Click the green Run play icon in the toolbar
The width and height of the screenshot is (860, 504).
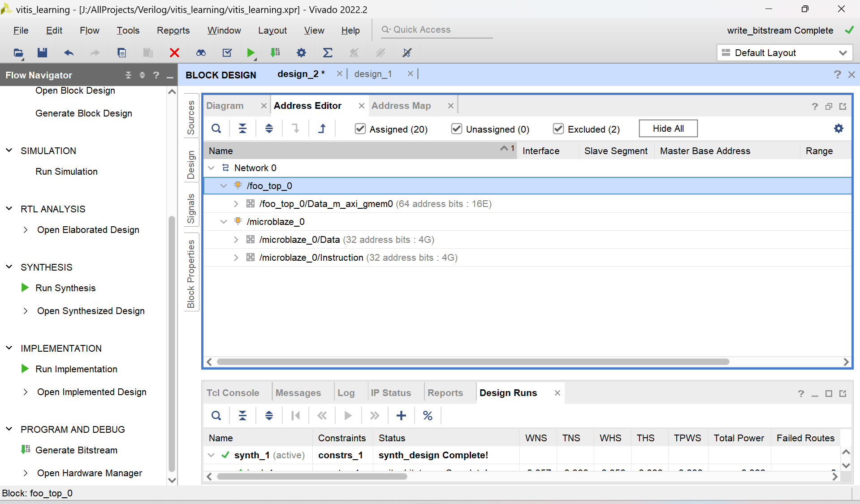point(251,53)
